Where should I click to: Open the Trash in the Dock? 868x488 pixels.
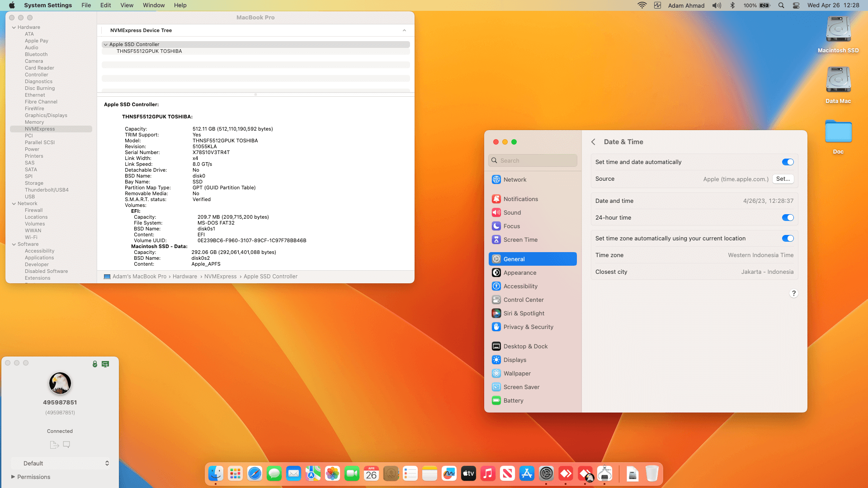[x=652, y=474]
